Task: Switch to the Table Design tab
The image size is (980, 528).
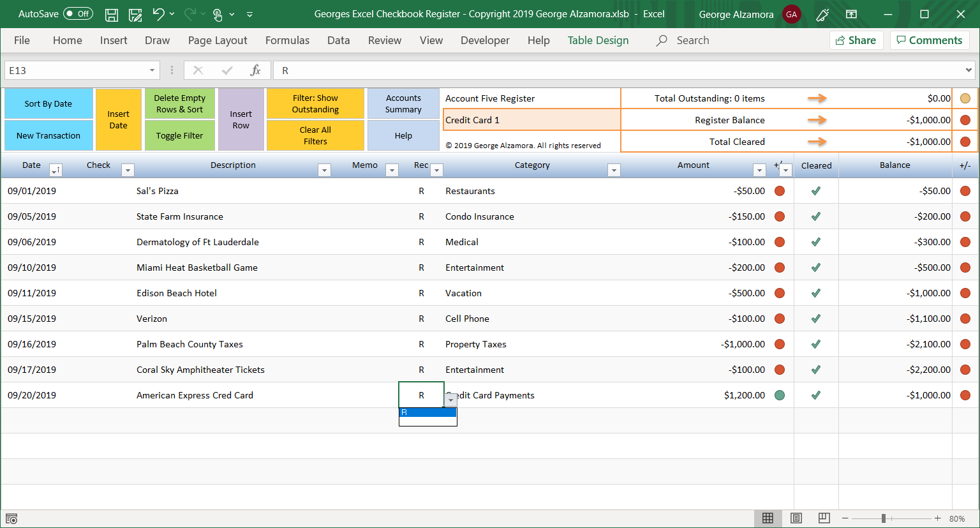Action: point(598,40)
